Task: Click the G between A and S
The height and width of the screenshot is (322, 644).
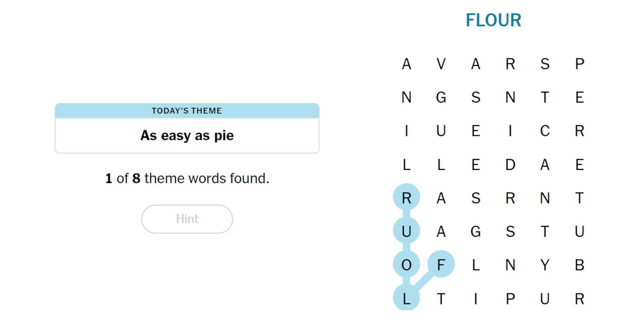Action: pos(475,231)
